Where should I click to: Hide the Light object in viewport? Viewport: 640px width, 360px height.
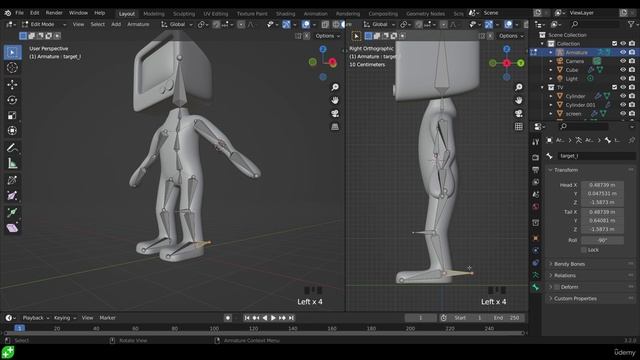point(623,78)
